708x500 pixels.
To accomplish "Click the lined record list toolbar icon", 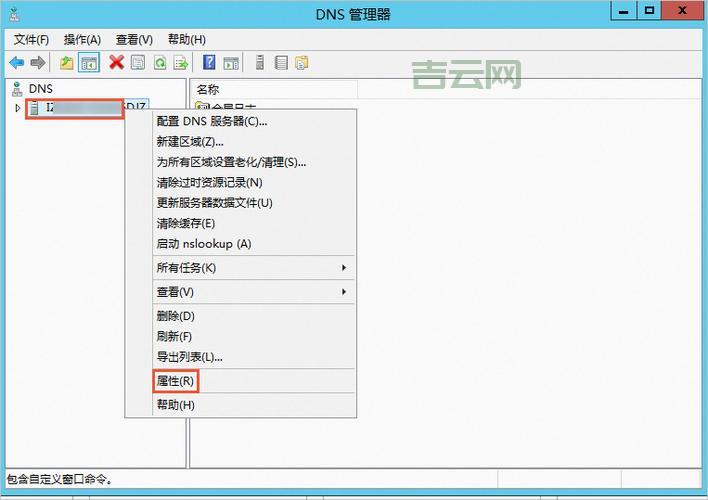I will coord(281,62).
